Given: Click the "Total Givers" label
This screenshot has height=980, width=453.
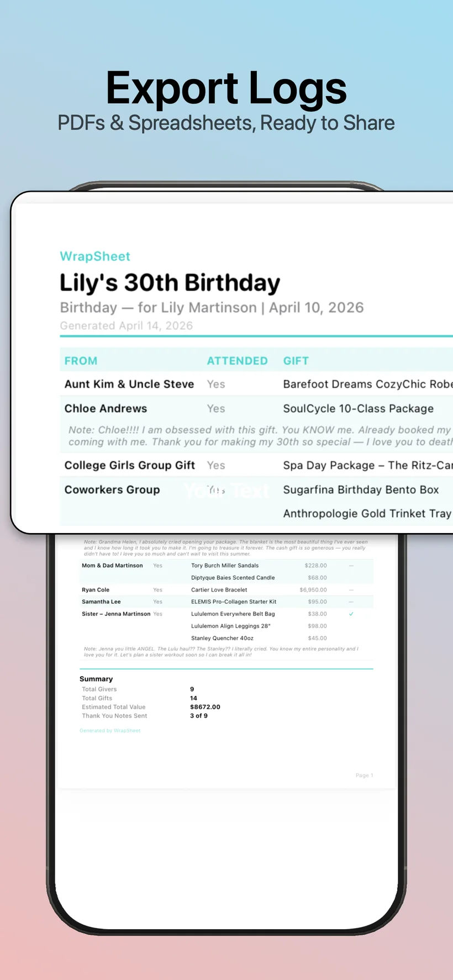Looking at the screenshot, I should [x=99, y=689].
